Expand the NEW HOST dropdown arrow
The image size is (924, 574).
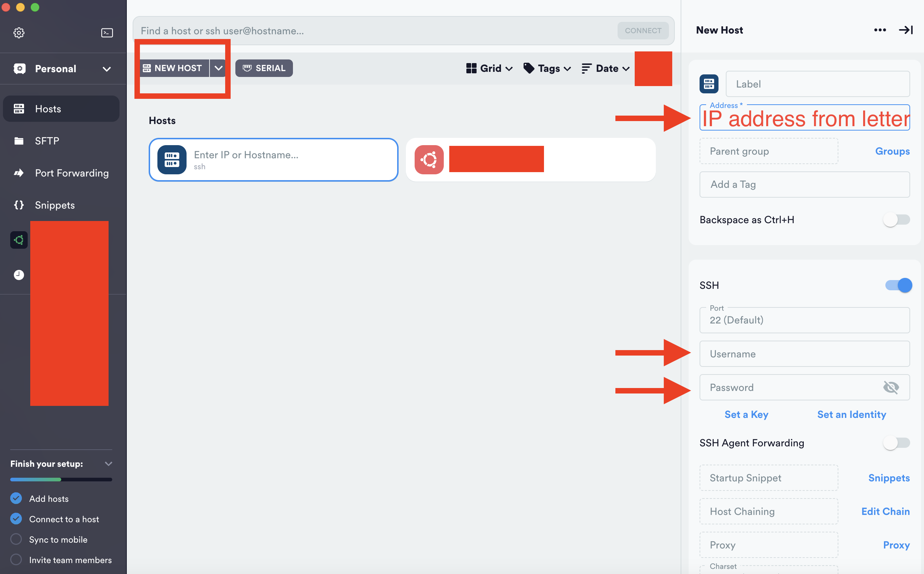219,67
